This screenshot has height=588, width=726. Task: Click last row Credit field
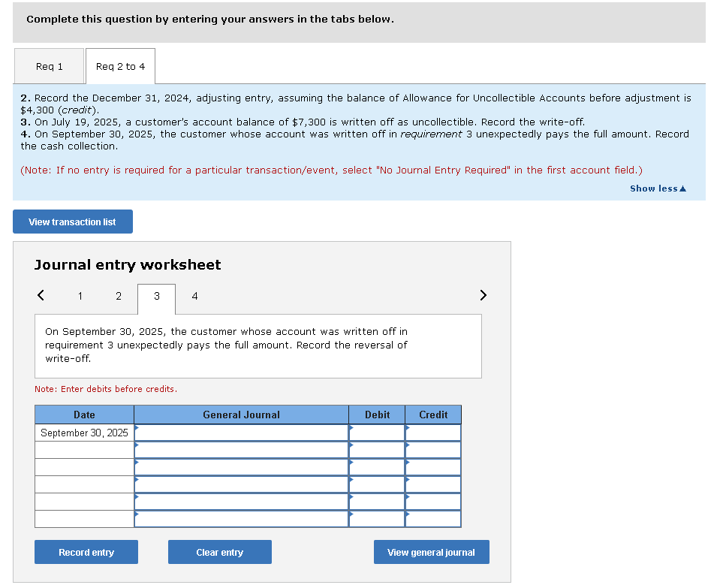pyautogui.click(x=433, y=519)
